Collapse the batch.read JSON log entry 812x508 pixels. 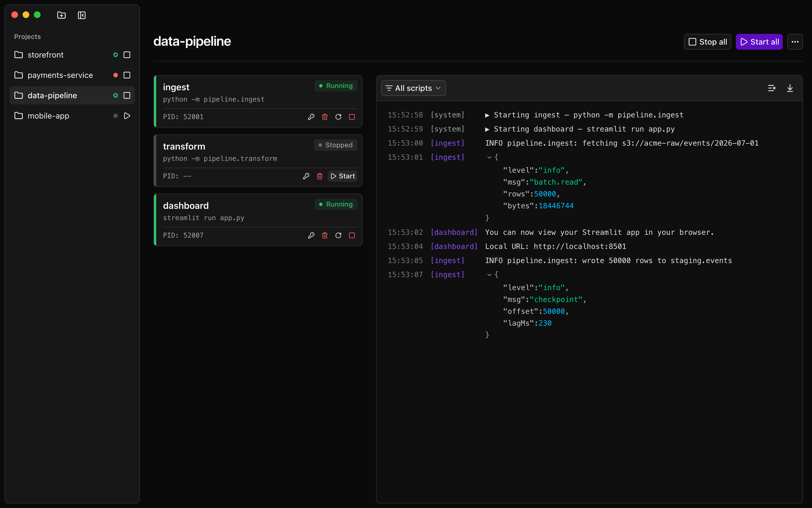click(489, 157)
